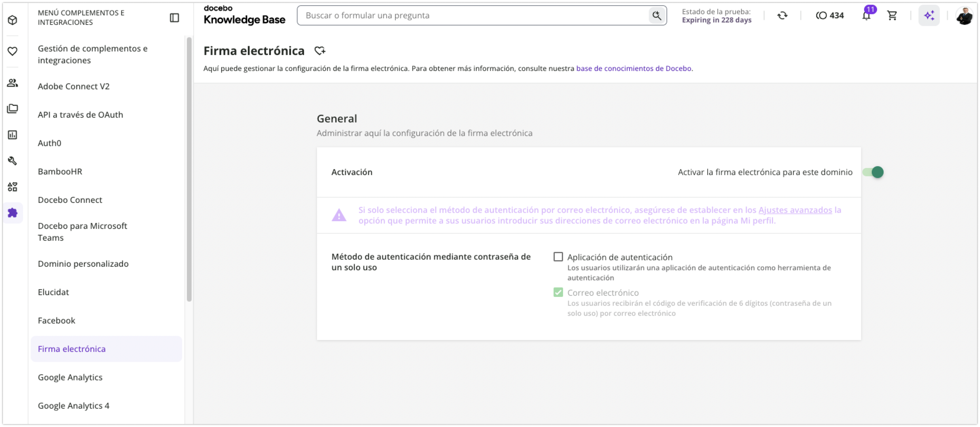Click the Firma electrónica page heading
This screenshot has width=980, height=427.
(254, 51)
